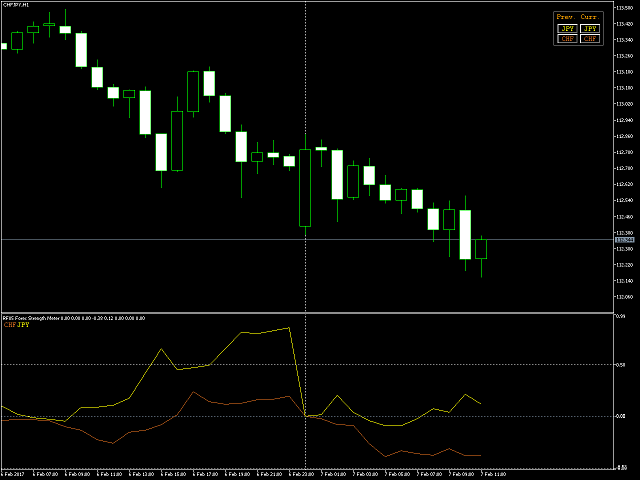Select the yellow JPY strength line peak
640x480 pixels.
click(289, 328)
